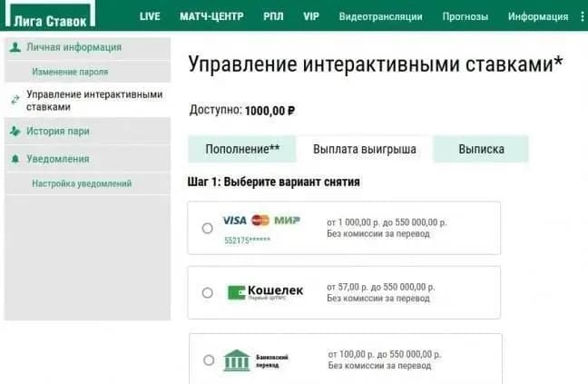Open Личная информация in sidebar
Image resolution: width=588 pixels, height=384 pixels.
coord(73,47)
